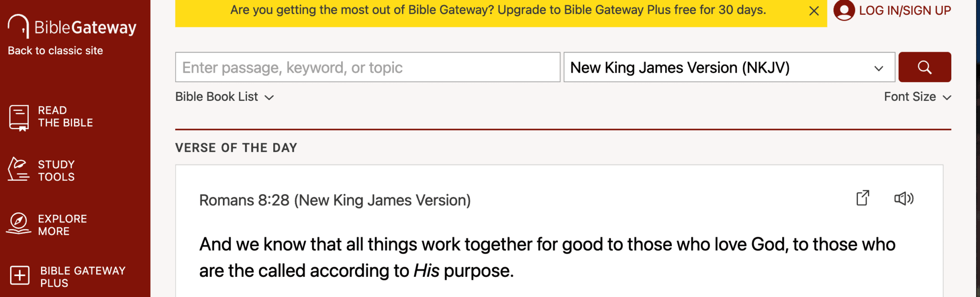Dismiss the Bible Gateway Plus banner
980x297 pixels.
[x=813, y=10]
